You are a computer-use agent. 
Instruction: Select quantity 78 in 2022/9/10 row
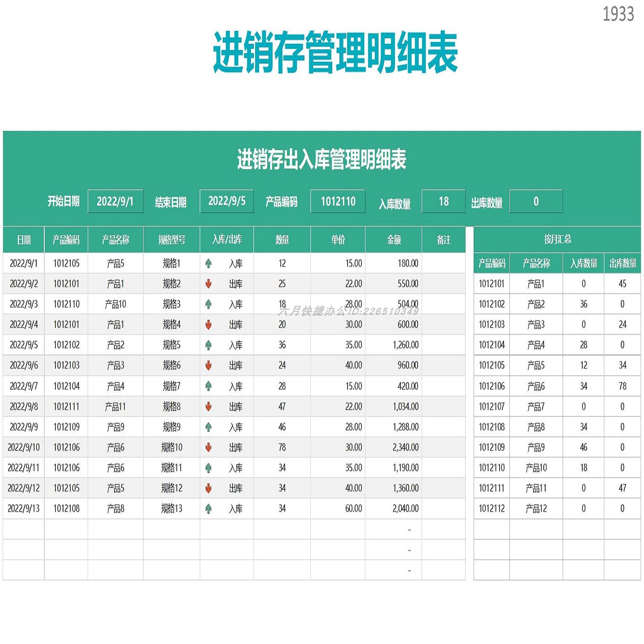282,447
